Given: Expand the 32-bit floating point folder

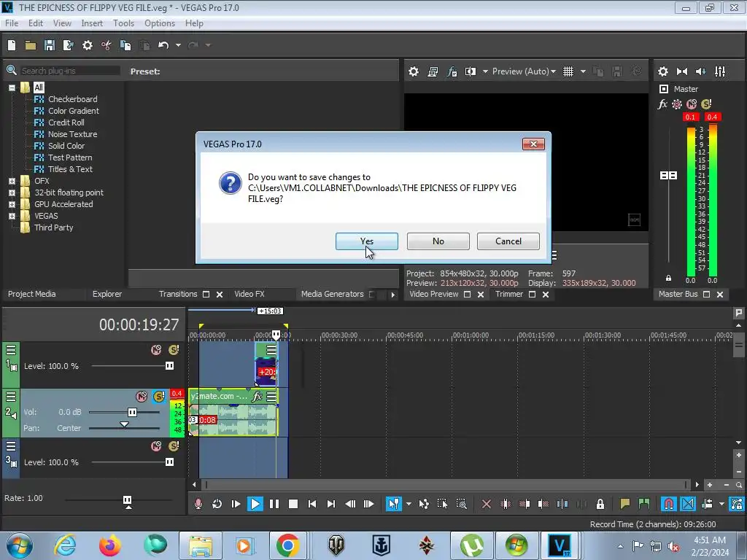Looking at the screenshot, I should [12, 192].
